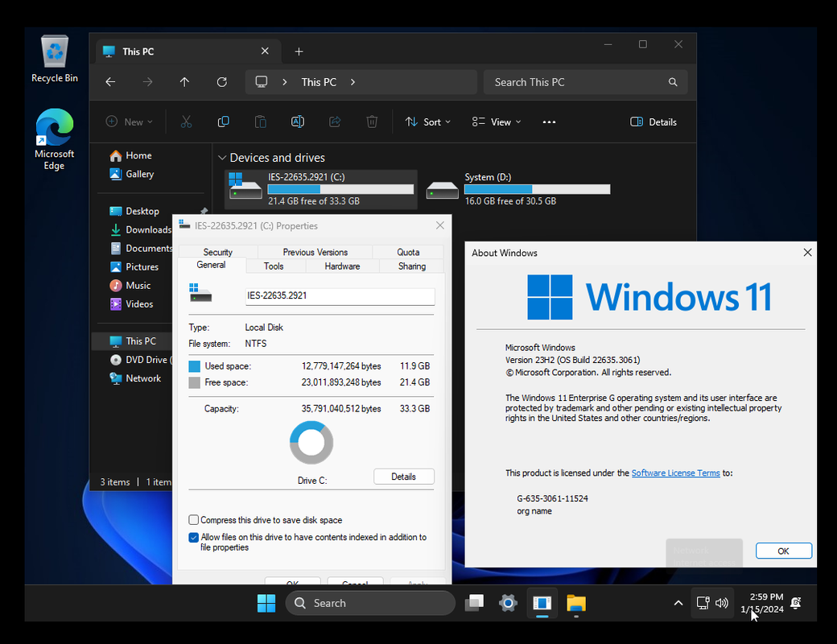Expand the chevron before This PC in address bar

click(x=285, y=82)
